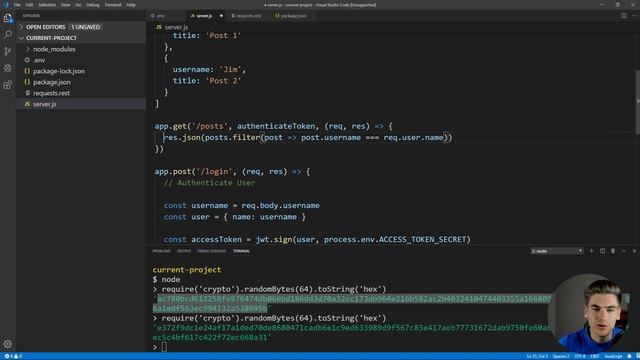Open the Debug view in activity bar
This screenshot has height=360, width=640.
(x=8, y=68)
